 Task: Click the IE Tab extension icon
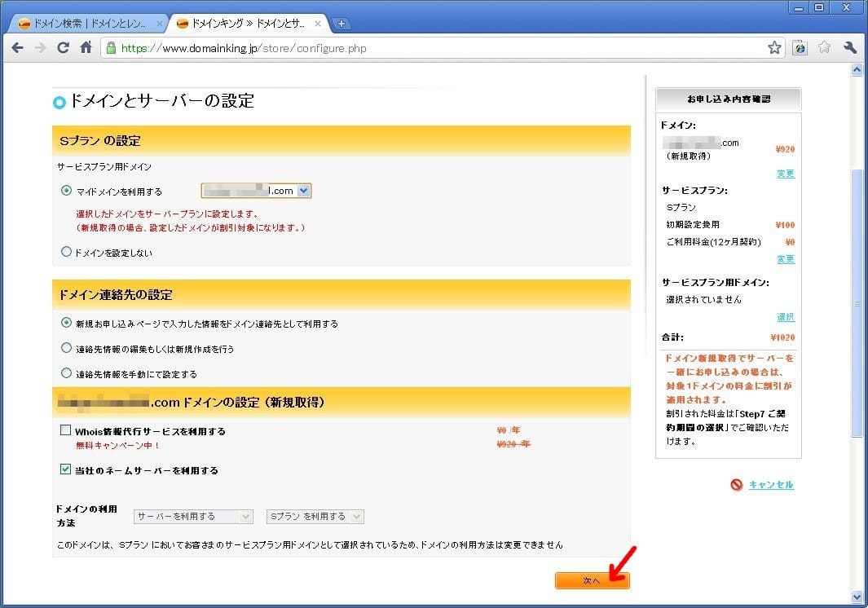click(x=800, y=48)
